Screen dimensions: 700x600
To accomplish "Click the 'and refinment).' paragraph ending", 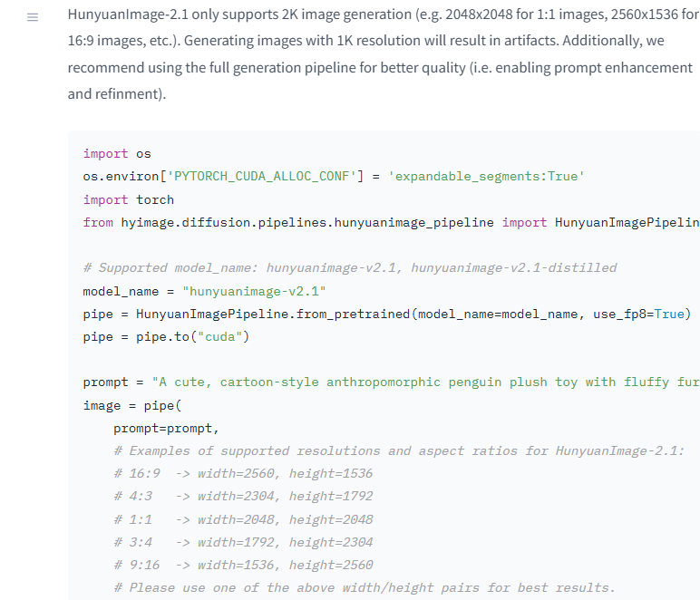I will coord(117,94).
